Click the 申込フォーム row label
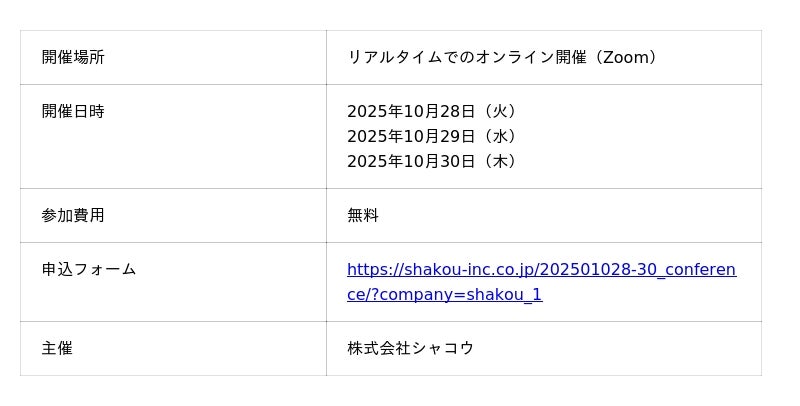Image resolution: width=800 pixels, height=406 pixels. point(89,269)
